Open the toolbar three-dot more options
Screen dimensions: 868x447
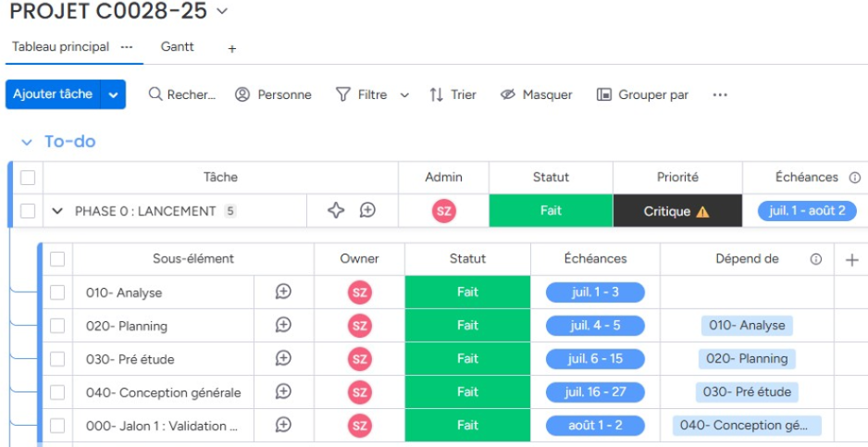pos(720,94)
